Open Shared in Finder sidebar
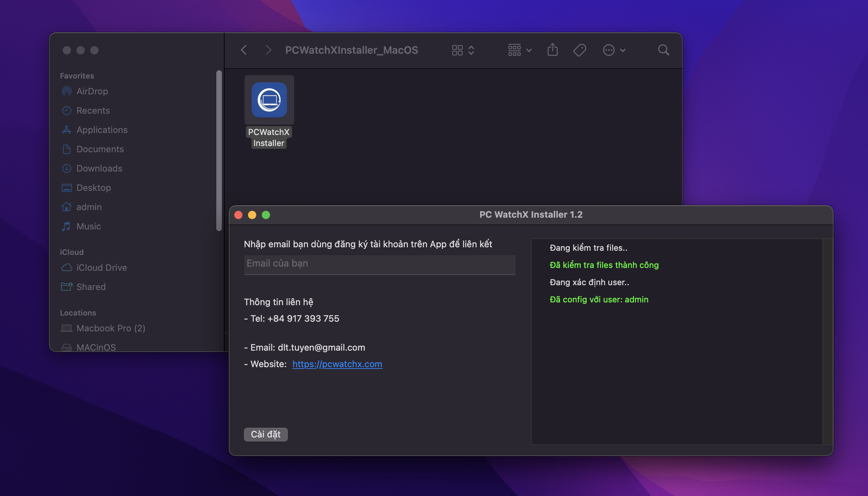 [91, 287]
